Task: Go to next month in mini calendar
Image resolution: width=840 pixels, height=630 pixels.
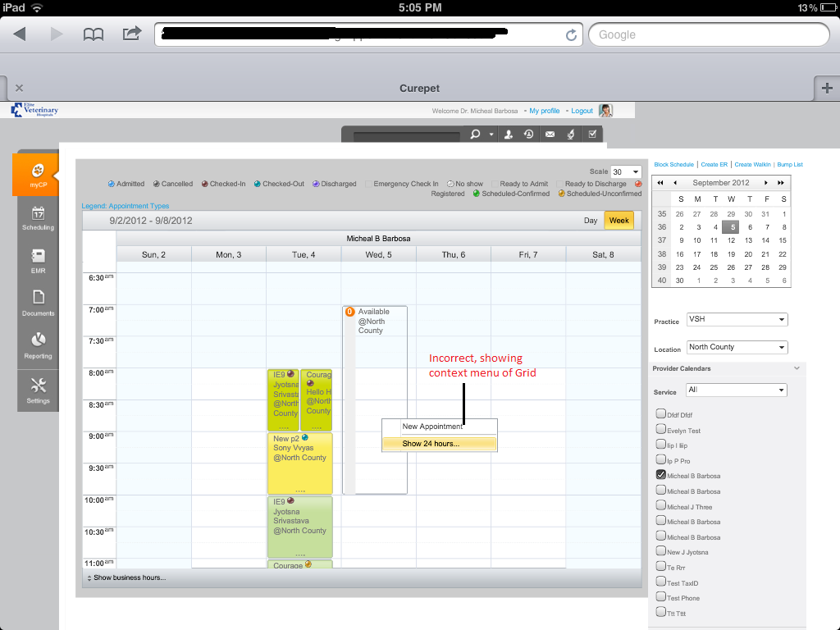Action: coord(766,183)
